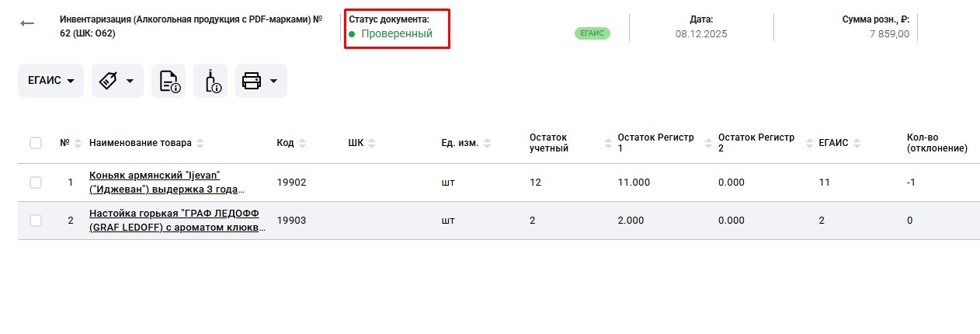This screenshot has width=980, height=334.
Task: Click the Проверенный document status
Action: 396,34
